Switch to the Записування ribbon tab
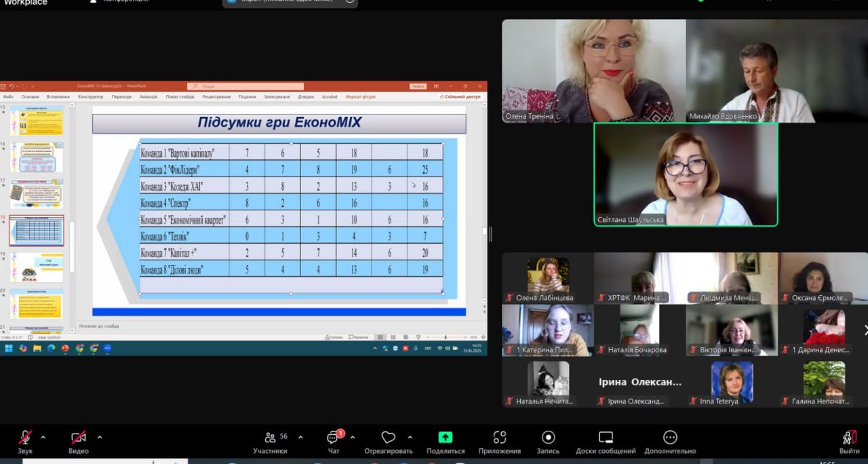 tap(277, 97)
